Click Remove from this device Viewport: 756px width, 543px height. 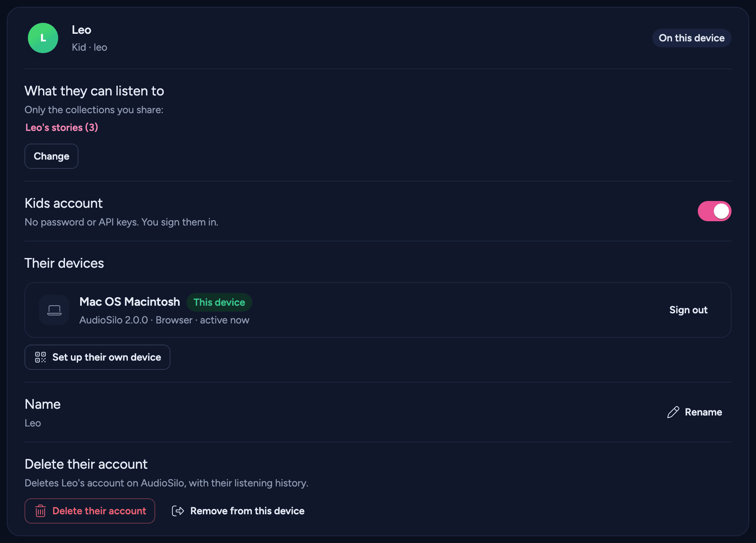pyautogui.click(x=238, y=511)
